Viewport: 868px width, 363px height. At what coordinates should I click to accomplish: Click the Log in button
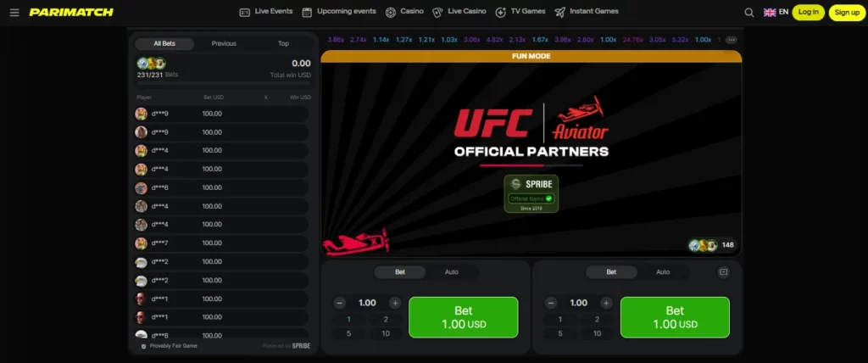click(808, 12)
